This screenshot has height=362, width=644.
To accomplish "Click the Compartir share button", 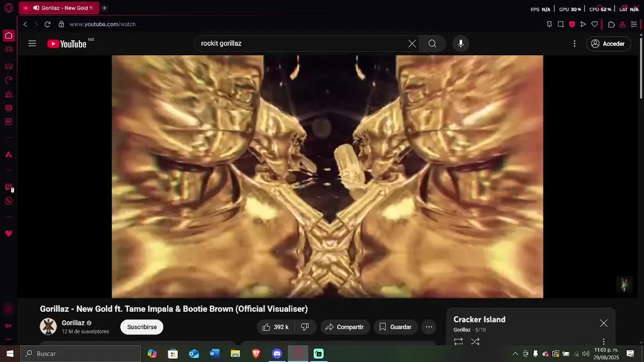I will [x=345, y=327].
